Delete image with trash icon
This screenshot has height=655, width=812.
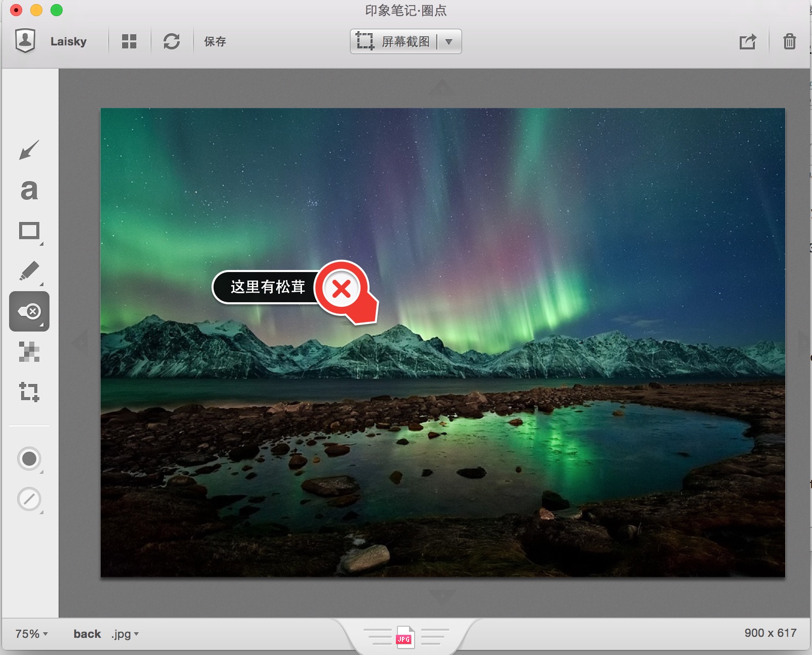pyautogui.click(x=789, y=41)
